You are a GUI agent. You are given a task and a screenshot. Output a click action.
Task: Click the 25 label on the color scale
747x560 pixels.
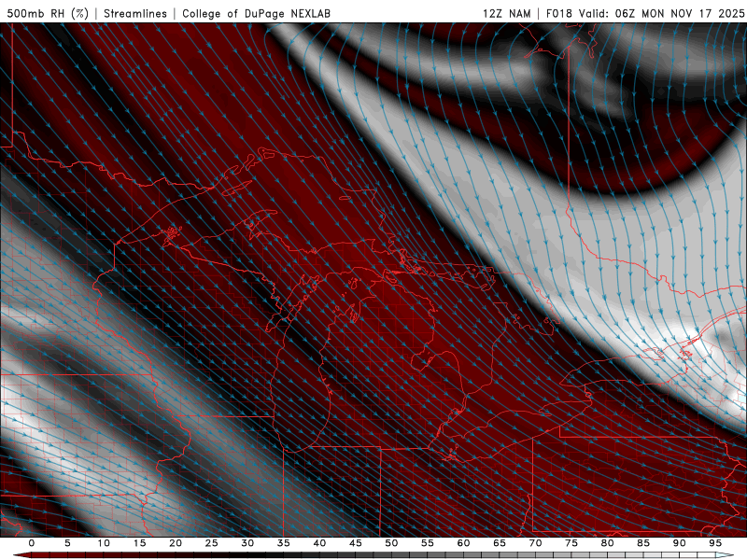click(x=212, y=543)
